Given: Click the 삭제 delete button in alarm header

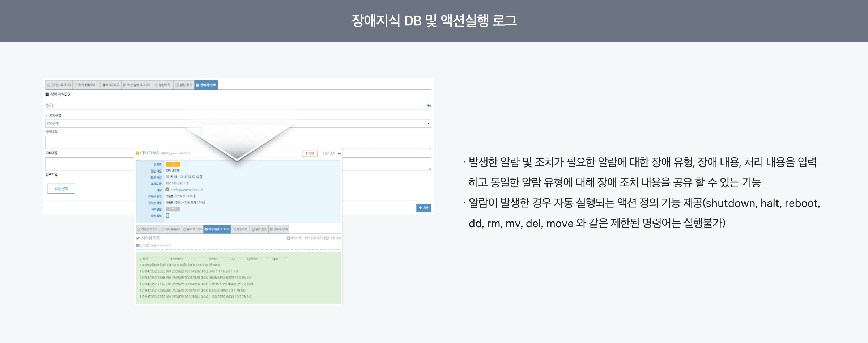Looking at the screenshot, I should (x=310, y=153).
